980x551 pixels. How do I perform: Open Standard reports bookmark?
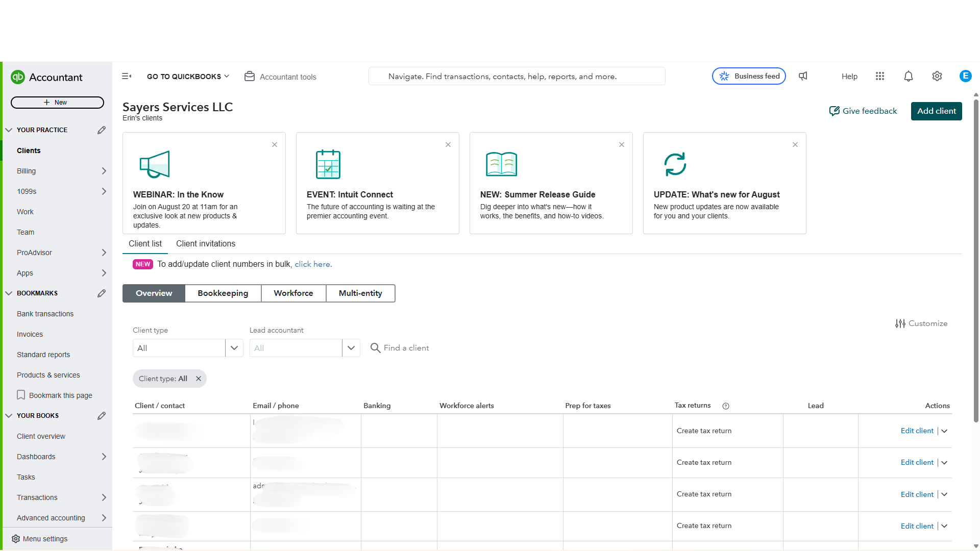pos(43,355)
